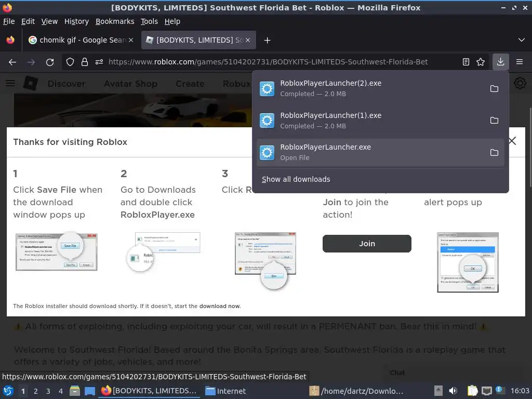Open Roblox settings gear icon
The image size is (532, 399).
pos(520,83)
